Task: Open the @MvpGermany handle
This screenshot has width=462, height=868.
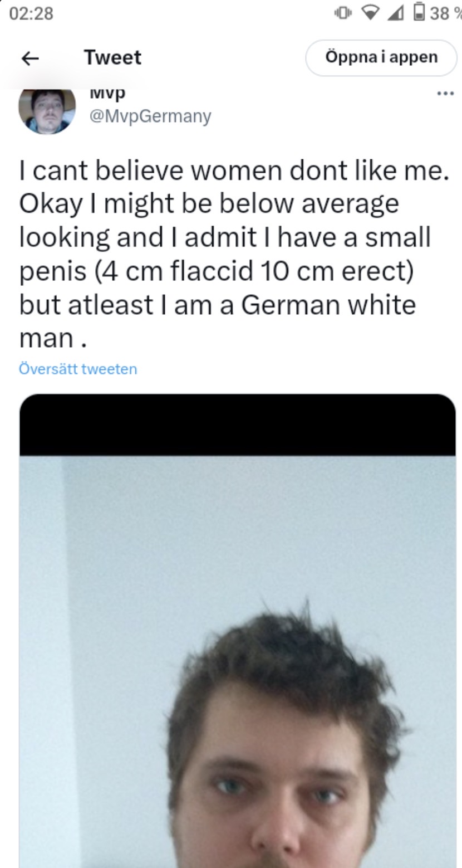Action: click(x=150, y=116)
